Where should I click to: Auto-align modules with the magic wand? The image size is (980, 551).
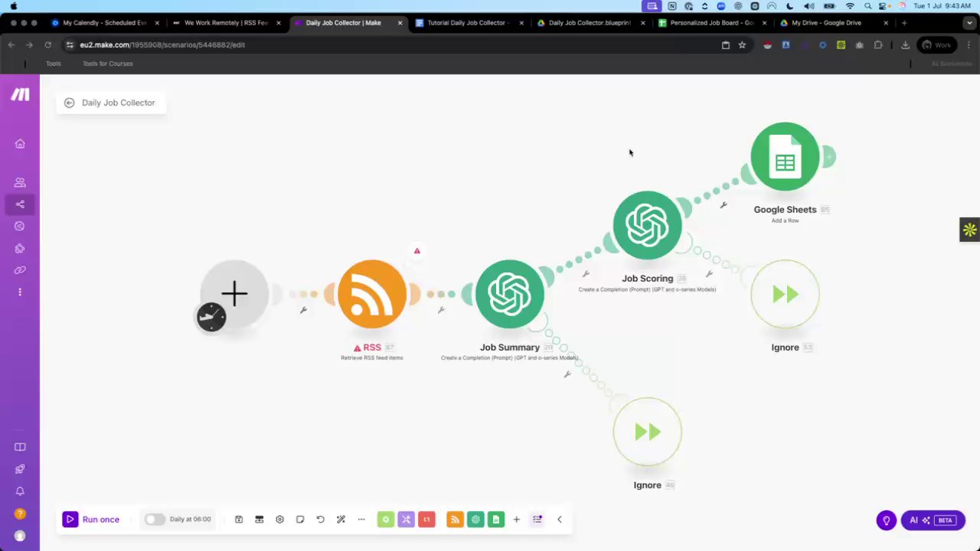coord(341,520)
